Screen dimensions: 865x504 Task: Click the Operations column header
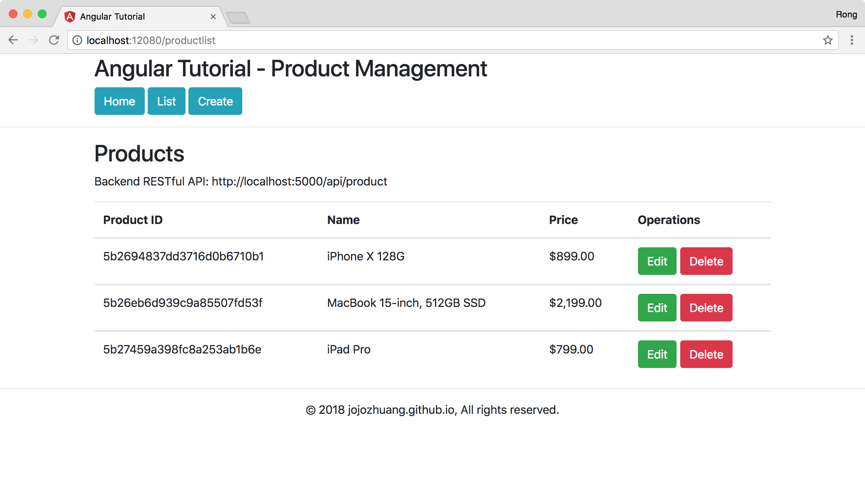pos(669,220)
